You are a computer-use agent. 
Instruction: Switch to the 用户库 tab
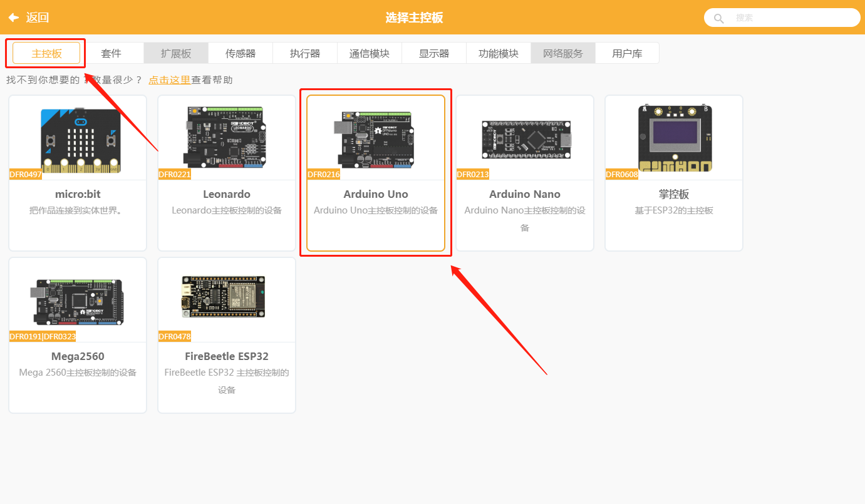[628, 53]
